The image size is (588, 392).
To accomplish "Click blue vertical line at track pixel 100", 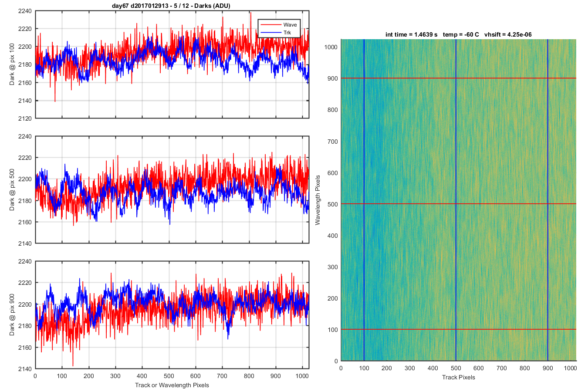I will pyautogui.click(x=364, y=200).
